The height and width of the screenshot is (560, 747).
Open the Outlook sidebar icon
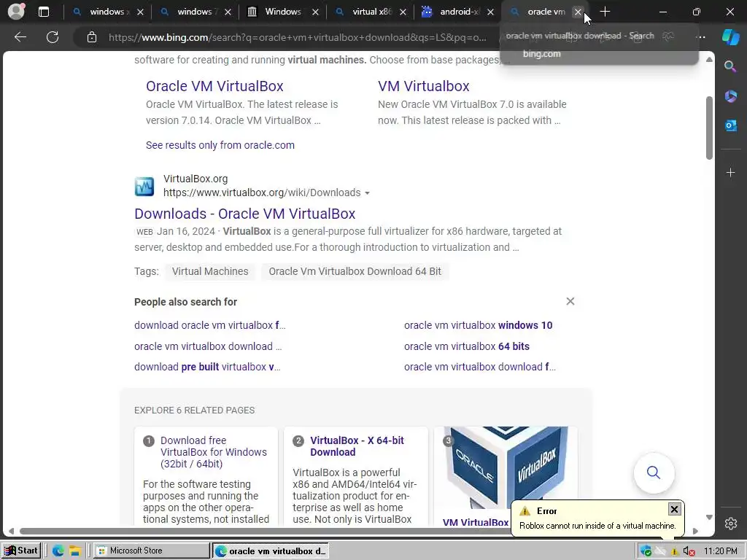coord(730,125)
